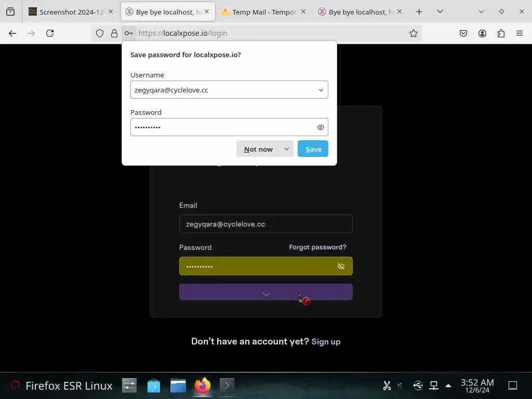Open the volume tray icon
Image resolution: width=532 pixels, height=399 pixels.
pos(401,386)
